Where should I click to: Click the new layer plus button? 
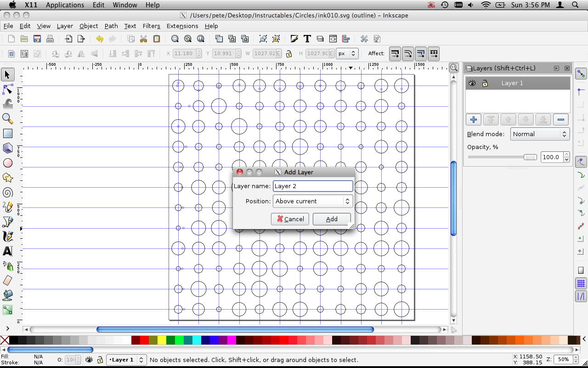pyautogui.click(x=474, y=120)
